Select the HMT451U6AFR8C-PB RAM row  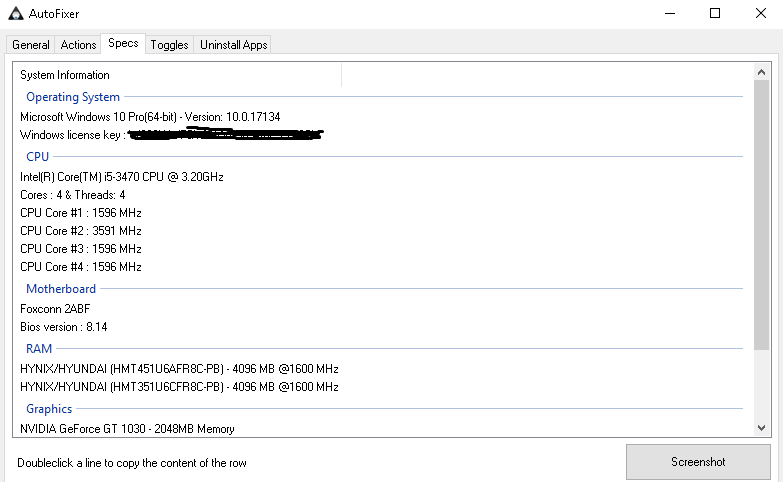179,369
